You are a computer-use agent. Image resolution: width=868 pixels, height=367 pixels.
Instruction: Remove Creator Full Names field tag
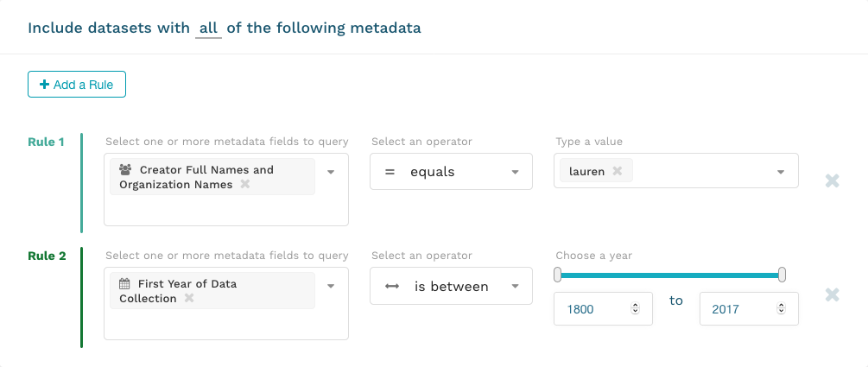245,185
